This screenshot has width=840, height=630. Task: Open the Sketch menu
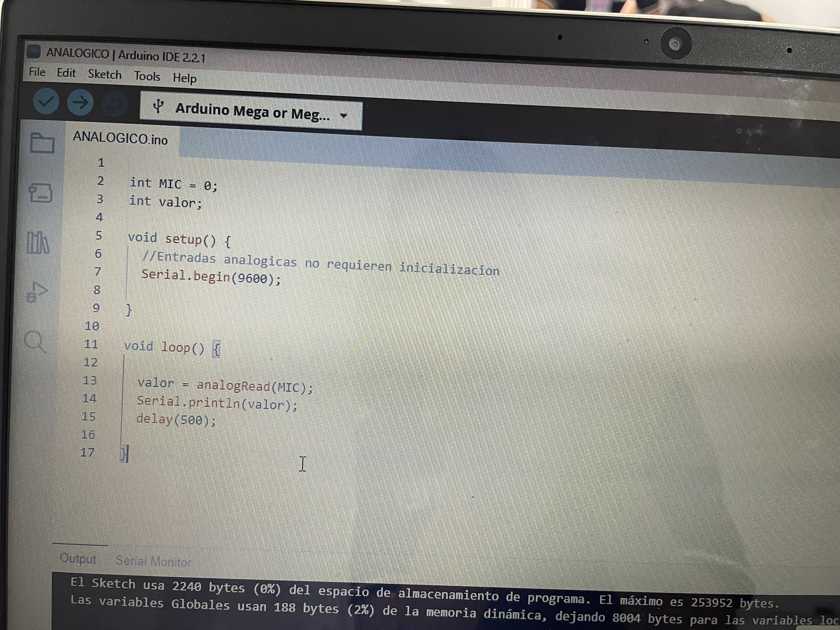tap(104, 74)
